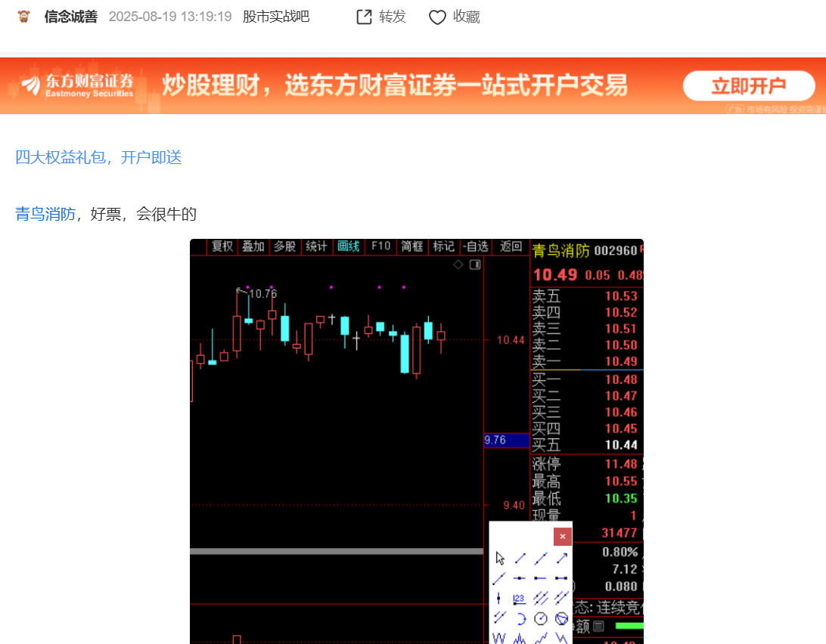Image resolution: width=826 pixels, height=644 pixels.
Task: Click the 买五 row at 10.44
Action: coord(585,445)
